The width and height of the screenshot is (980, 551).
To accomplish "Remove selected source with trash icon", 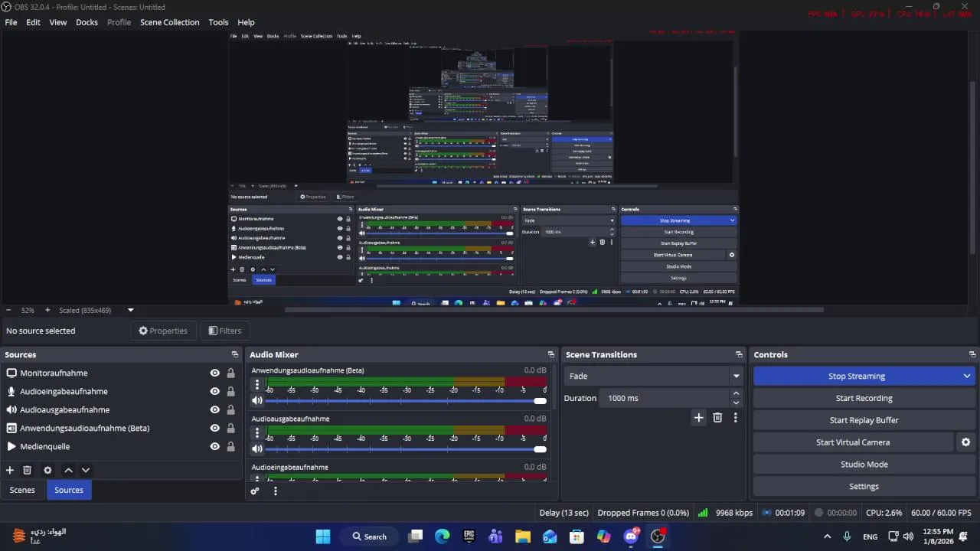I will click(x=28, y=470).
